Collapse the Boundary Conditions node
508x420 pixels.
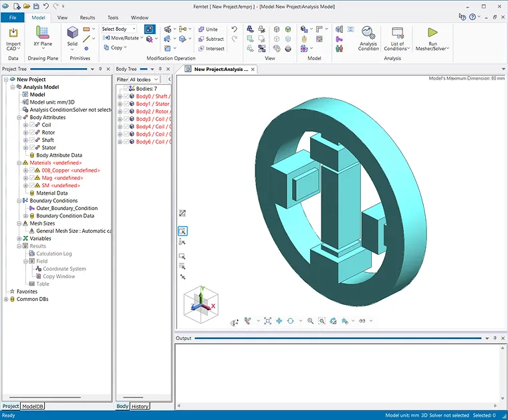[x=19, y=201]
